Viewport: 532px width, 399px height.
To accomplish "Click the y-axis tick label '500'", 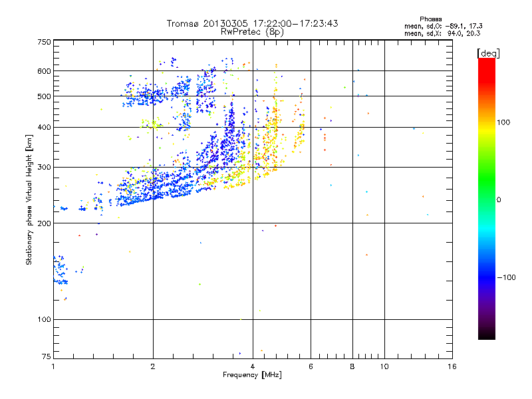I will [x=44, y=96].
